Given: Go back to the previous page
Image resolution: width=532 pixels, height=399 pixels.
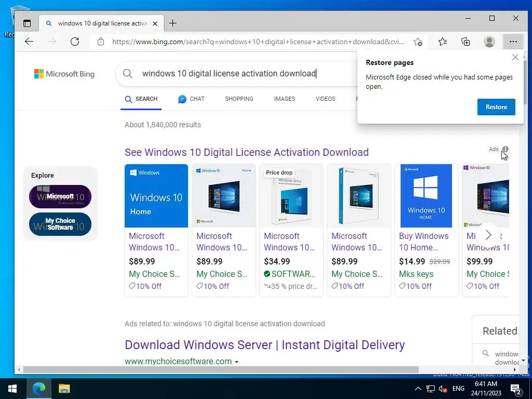Looking at the screenshot, I should pos(29,42).
